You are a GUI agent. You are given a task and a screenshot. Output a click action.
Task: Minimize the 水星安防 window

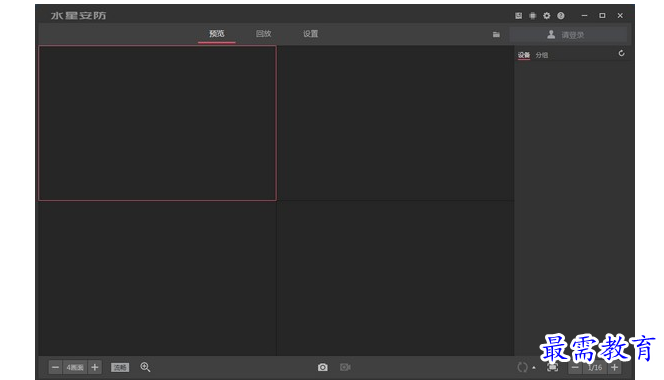pos(584,16)
